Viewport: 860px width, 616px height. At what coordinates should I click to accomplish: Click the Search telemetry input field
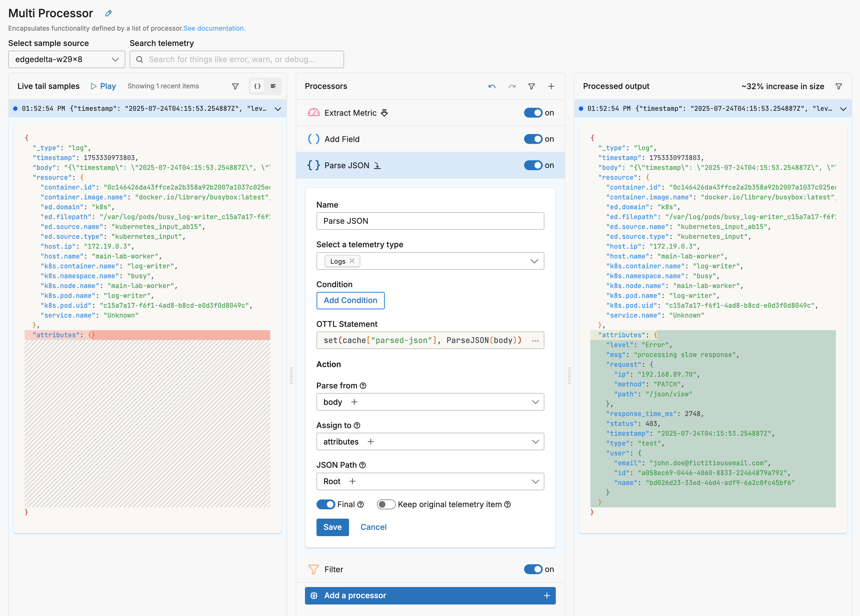(x=237, y=60)
